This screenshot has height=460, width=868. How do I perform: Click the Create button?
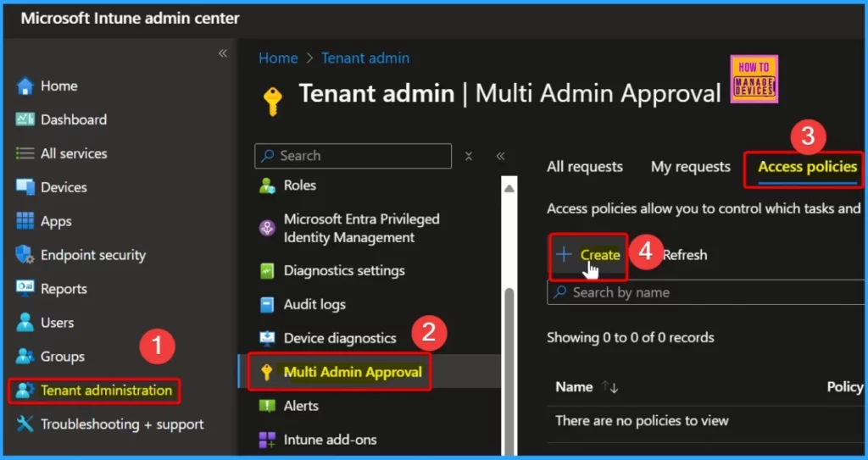click(x=588, y=255)
